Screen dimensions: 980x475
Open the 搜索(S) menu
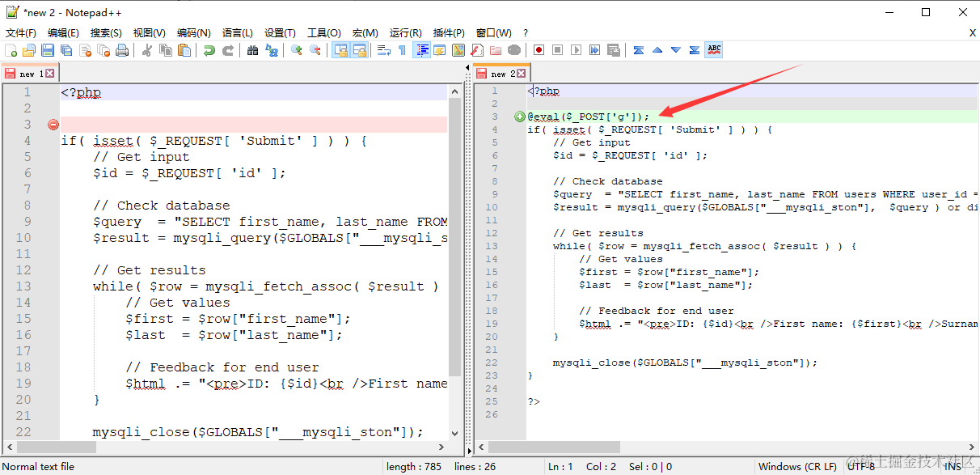[106, 32]
